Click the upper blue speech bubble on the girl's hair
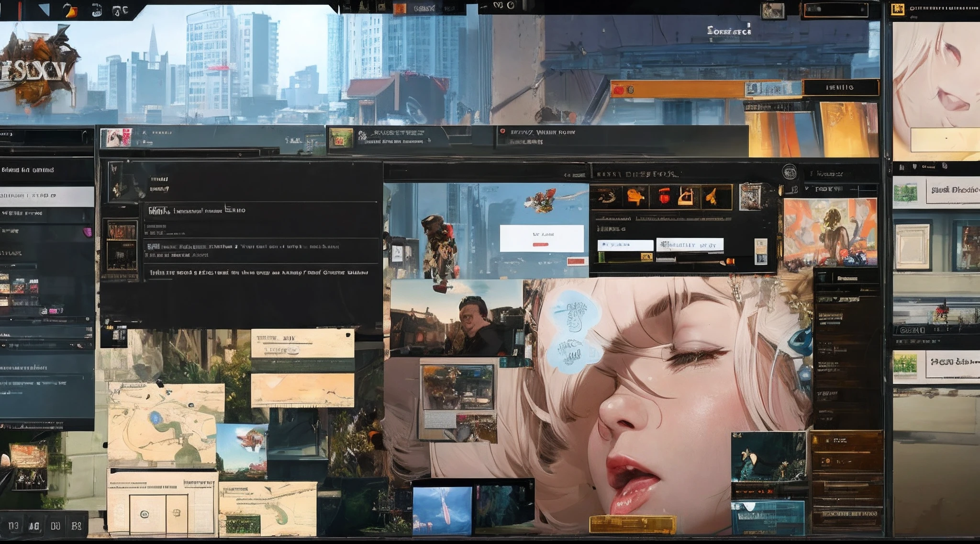Screen dimensions: 980x544 click(574, 311)
